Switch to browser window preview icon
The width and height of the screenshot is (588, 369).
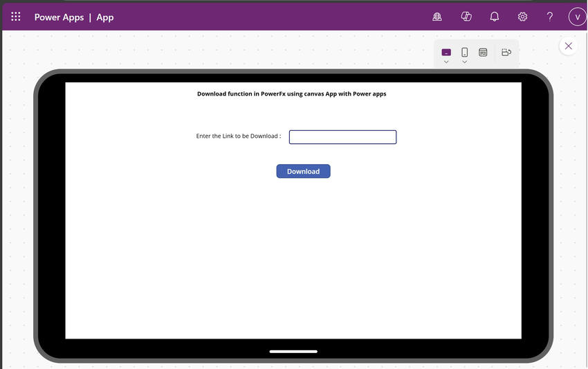[483, 52]
